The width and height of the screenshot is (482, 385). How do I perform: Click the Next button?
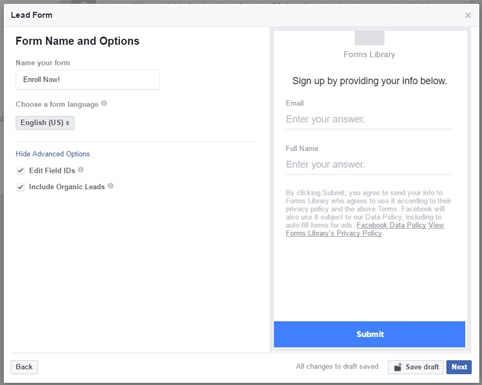[459, 367]
